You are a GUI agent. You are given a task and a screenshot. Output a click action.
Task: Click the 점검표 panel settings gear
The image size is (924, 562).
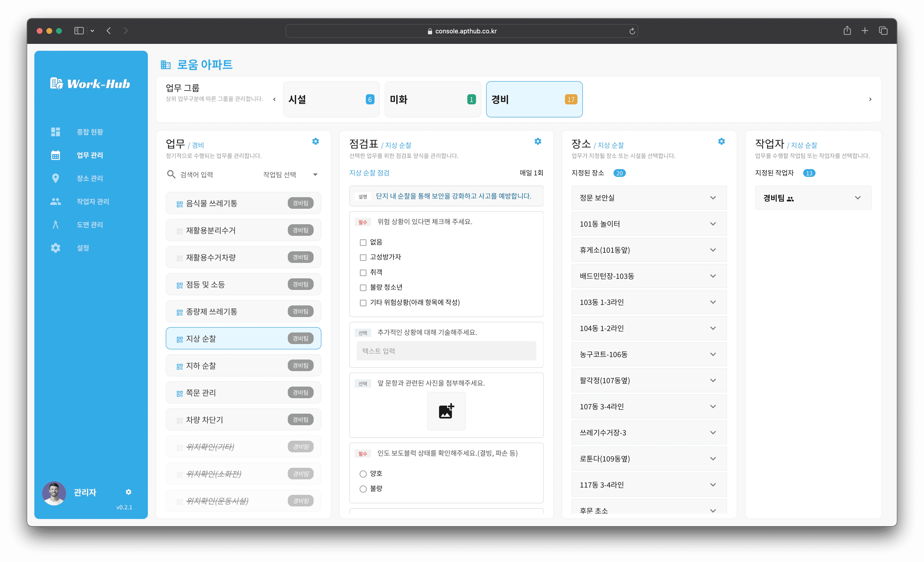tap(538, 141)
